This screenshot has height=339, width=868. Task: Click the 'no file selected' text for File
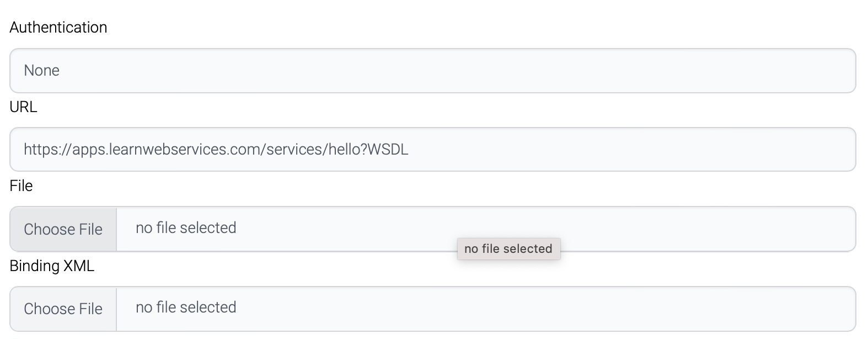tap(185, 227)
